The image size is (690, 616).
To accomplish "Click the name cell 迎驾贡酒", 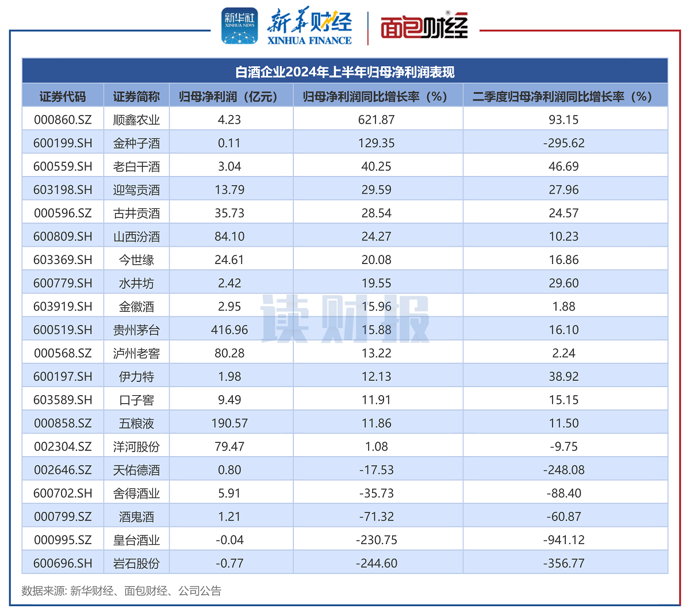I will click(x=136, y=190).
